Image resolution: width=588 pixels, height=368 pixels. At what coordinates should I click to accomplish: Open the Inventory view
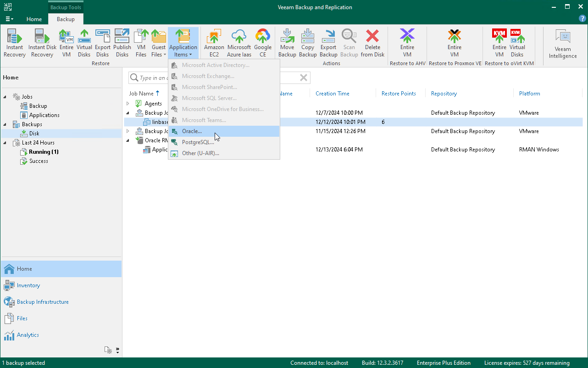(61, 285)
